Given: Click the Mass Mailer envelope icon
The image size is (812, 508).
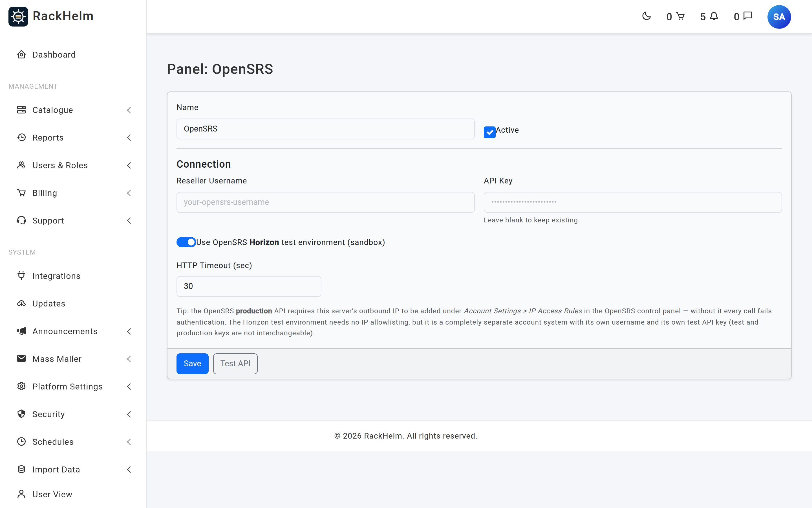Looking at the screenshot, I should [x=21, y=358].
